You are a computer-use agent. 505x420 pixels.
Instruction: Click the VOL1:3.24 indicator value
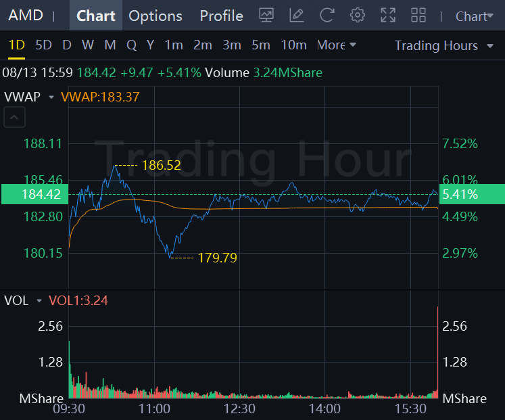point(78,301)
